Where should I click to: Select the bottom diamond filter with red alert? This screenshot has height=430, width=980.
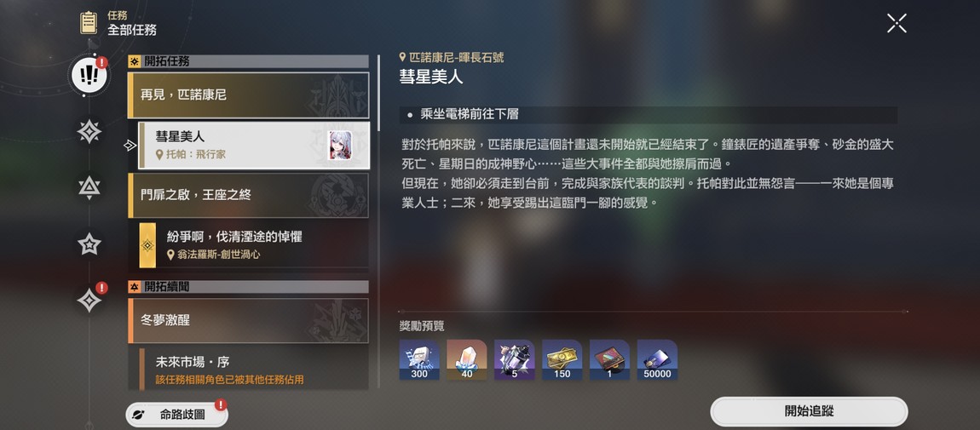pos(89,301)
